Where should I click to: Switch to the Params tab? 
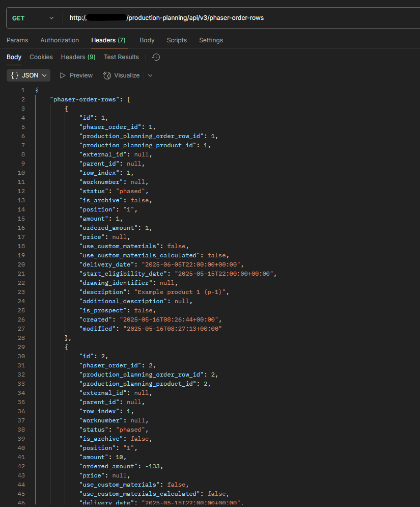tap(17, 40)
